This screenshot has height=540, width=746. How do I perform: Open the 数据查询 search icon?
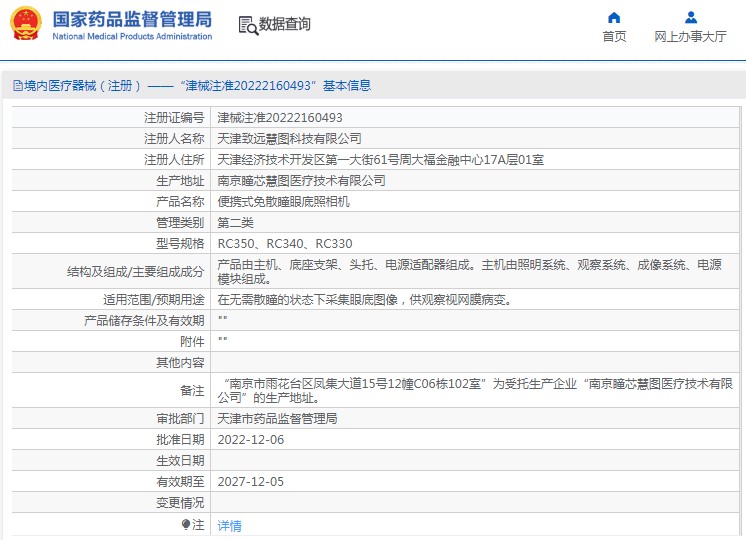click(248, 26)
